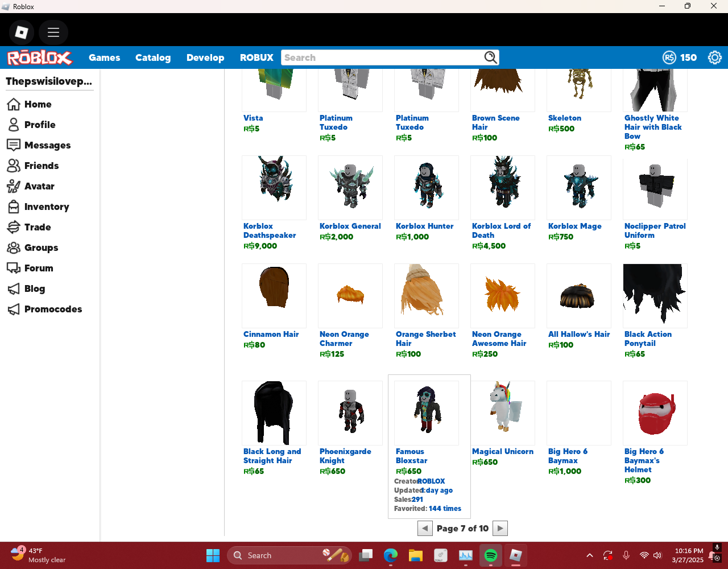Go to previous catalog page arrow
This screenshot has height=569, width=728.
tap(425, 529)
